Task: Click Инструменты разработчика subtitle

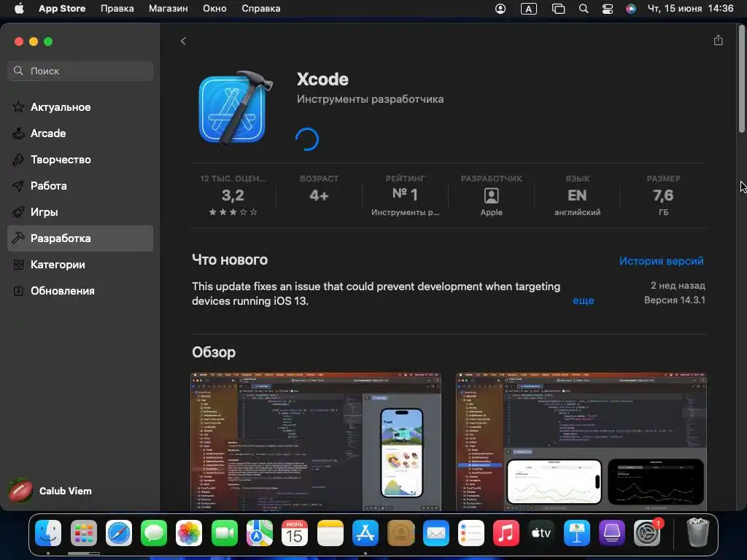Action: pyautogui.click(x=370, y=99)
